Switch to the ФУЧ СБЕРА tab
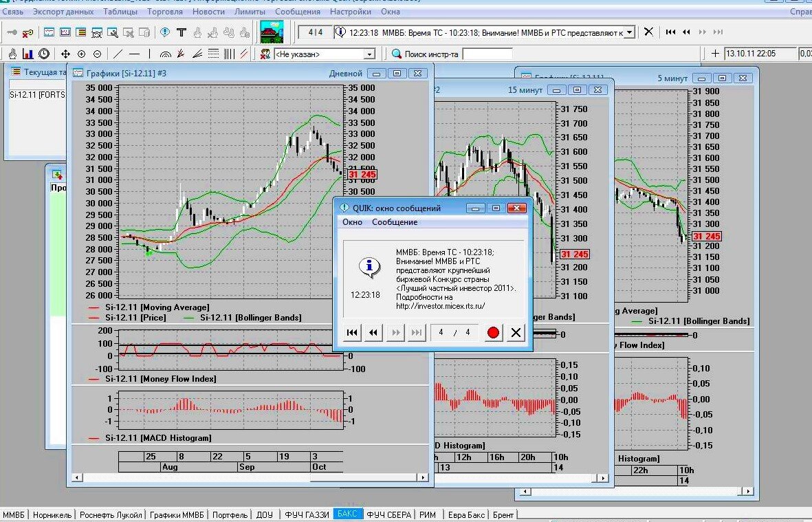 [x=389, y=514]
